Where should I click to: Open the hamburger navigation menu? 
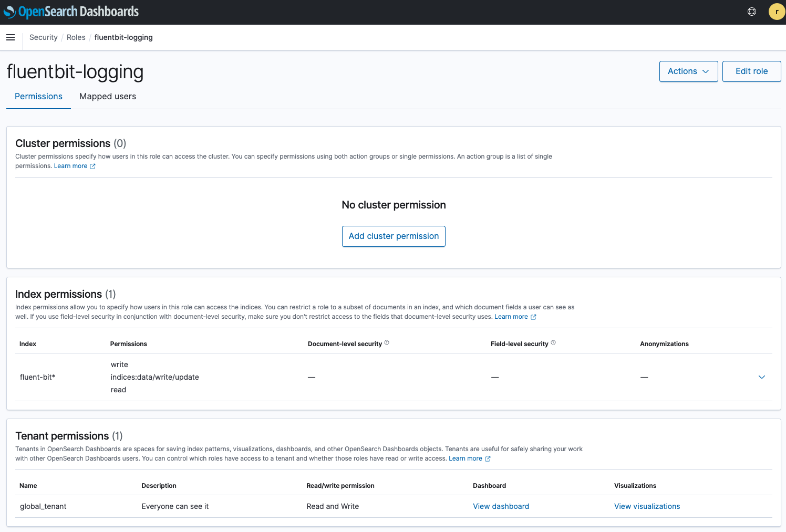11,37
